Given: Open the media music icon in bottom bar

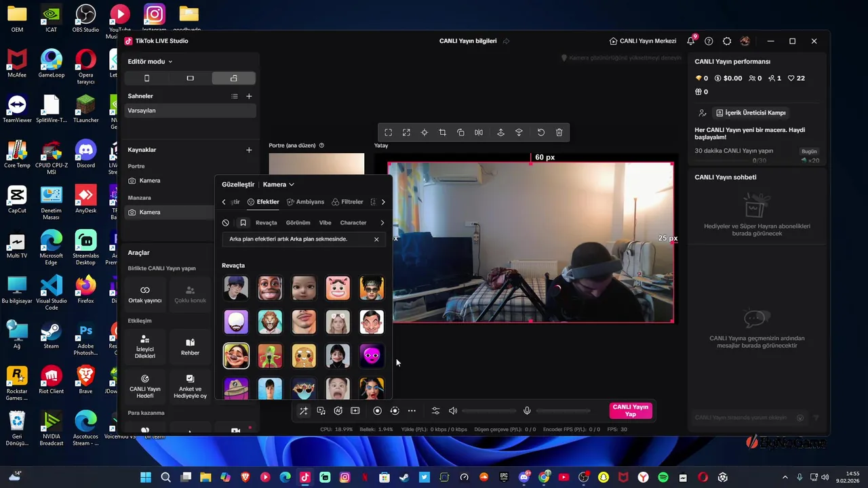Looking at the screenshot, I should pyautogui.click(x=321, y=411).
